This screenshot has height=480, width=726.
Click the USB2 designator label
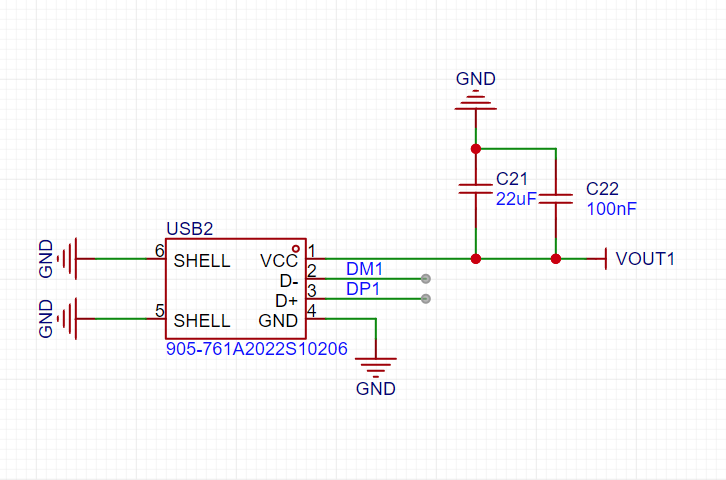pos(189,229)
